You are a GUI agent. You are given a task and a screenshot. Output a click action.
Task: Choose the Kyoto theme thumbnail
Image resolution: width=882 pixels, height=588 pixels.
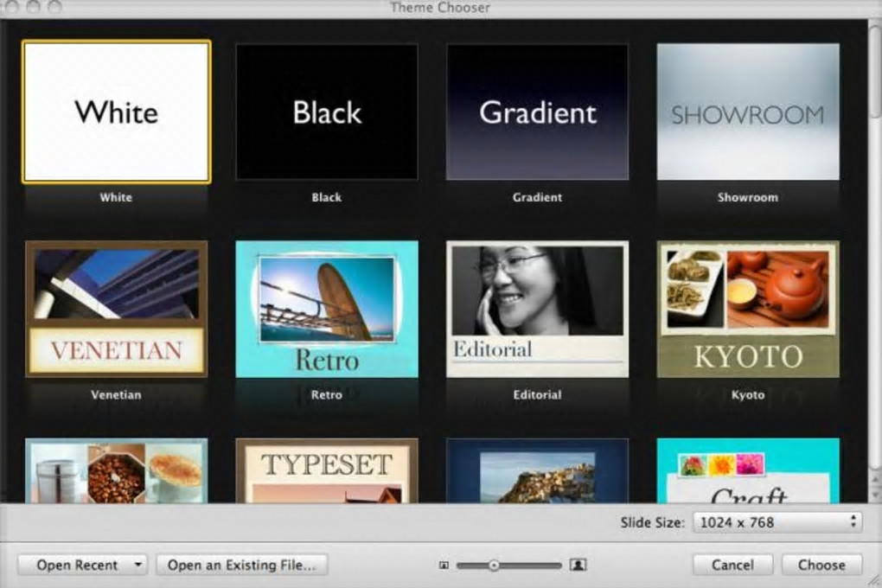(748, 309)
